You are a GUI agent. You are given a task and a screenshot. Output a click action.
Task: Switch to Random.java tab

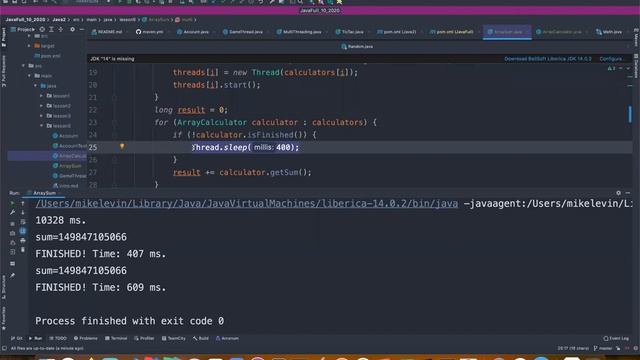(x=357, y=47)
